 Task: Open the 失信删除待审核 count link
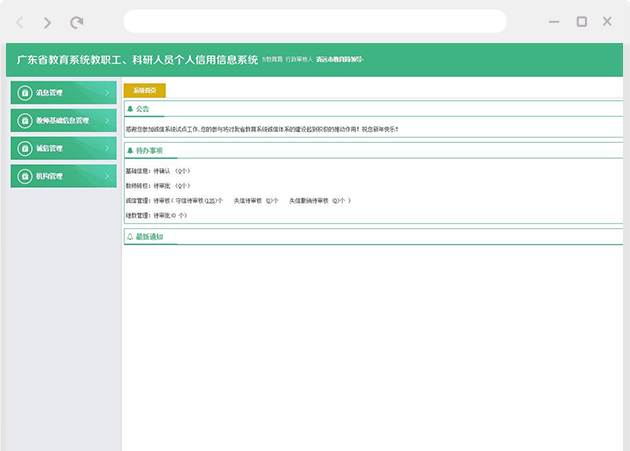click(337, 200)
